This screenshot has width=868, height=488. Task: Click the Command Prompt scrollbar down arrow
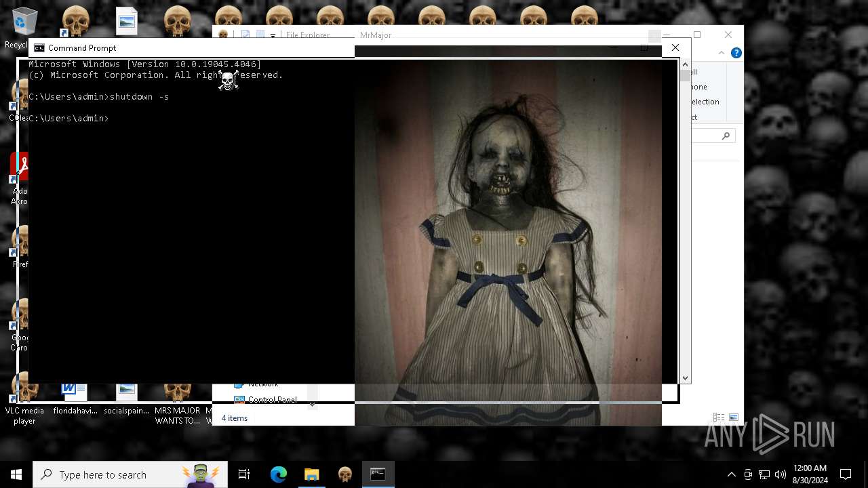click(x=686, y=378)
